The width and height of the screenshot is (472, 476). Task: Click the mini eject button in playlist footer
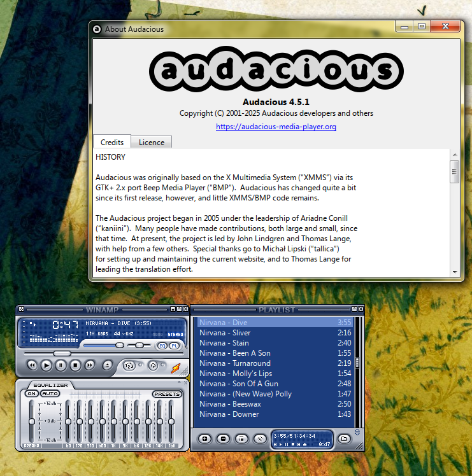304,444
